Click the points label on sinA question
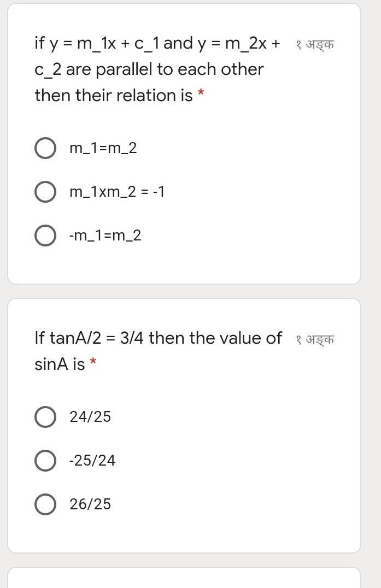 314,340
